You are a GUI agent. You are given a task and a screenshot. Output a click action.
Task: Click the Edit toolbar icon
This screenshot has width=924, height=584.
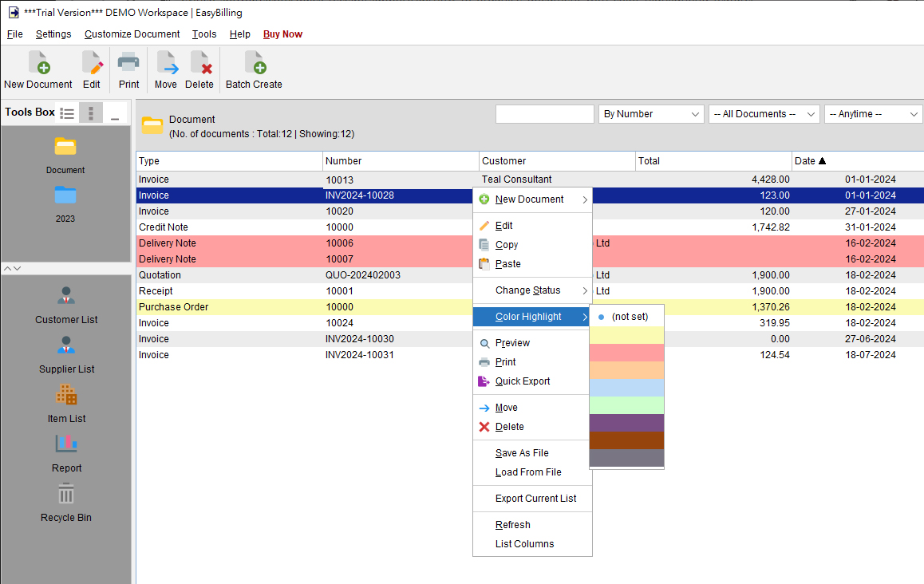(91, 70)
